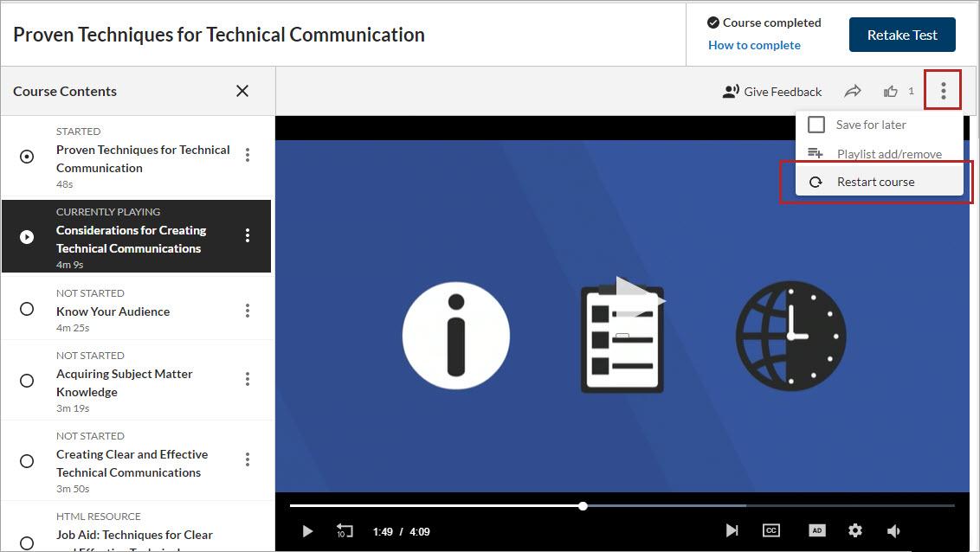Toggle closed captions CC icon
This screenshot has height=552, width=980.
770,530
